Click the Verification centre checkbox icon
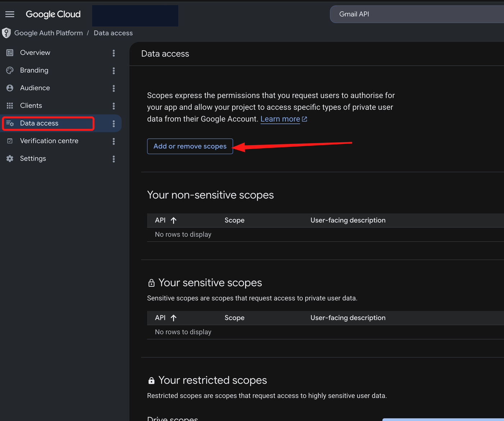 point(10,141)
